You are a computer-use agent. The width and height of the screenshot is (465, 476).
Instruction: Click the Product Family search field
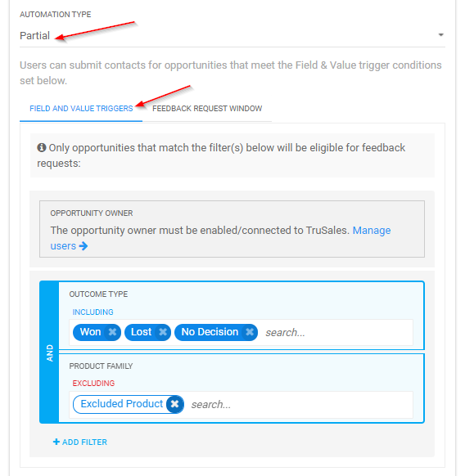(300, 405)
